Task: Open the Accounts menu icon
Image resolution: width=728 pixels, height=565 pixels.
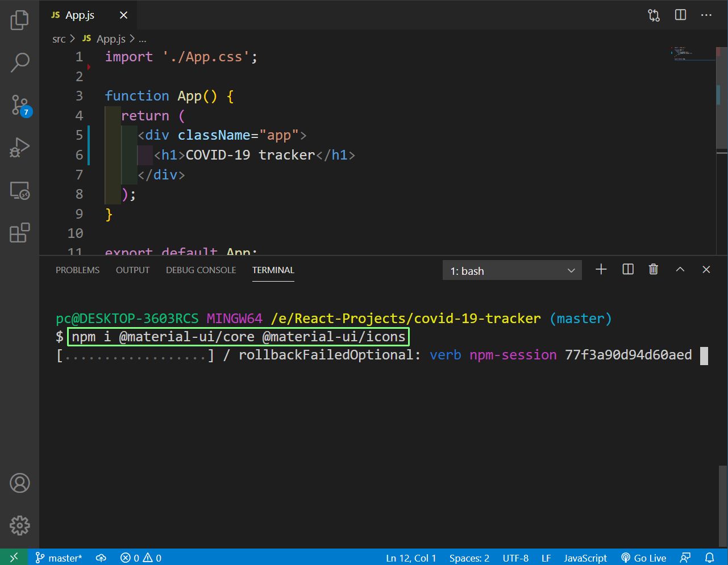Action: click(19, 483)
